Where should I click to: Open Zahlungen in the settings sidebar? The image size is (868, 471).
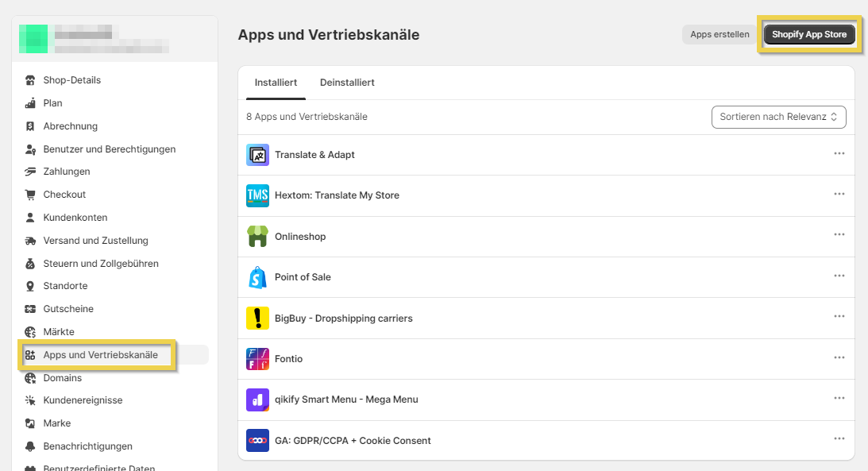pyautogui.click(x=67, y=172)
